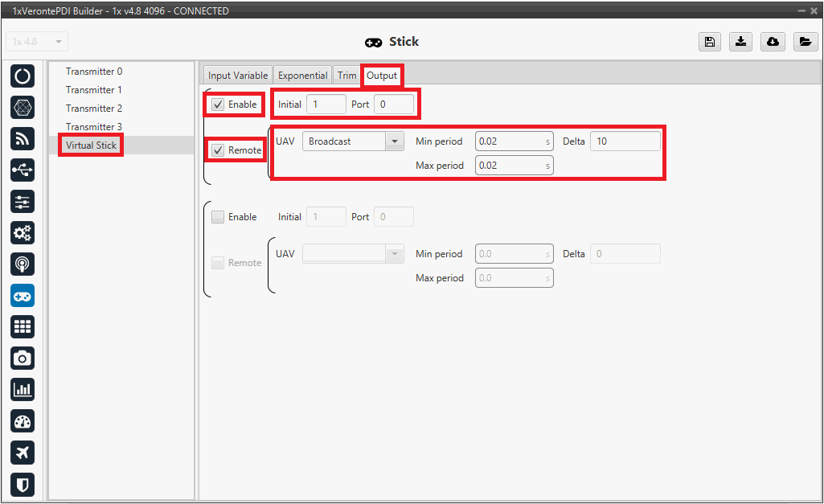
Task: Expand the UAV Broadcast dropdown
Action: coord(394,141)
